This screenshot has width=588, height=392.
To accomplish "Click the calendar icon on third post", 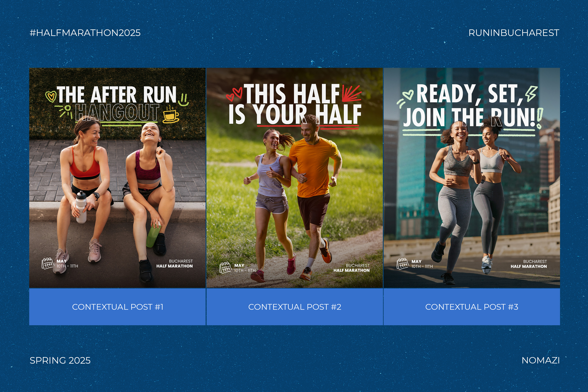I will 402,264.
